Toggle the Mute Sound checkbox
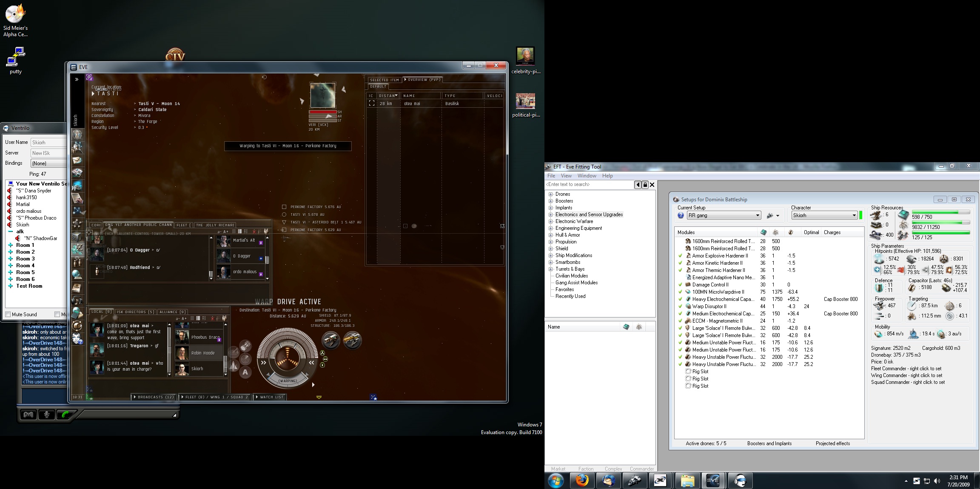Screen dimensions: 980x489 pos(8,315)
